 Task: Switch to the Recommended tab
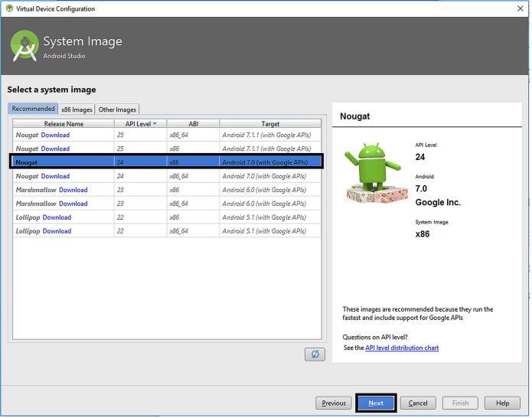[x=33, y=109]
